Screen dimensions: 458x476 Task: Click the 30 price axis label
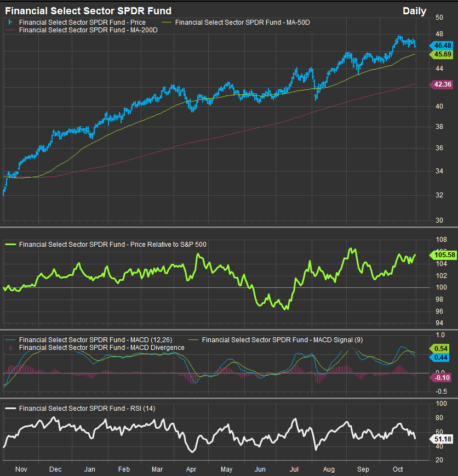click(439, 220)
